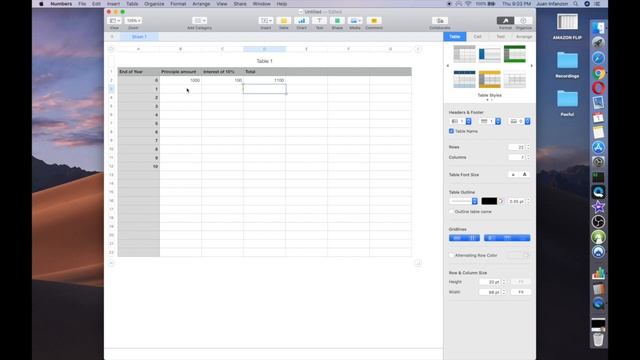Adjust the row Height stepper

coord(504,282)
